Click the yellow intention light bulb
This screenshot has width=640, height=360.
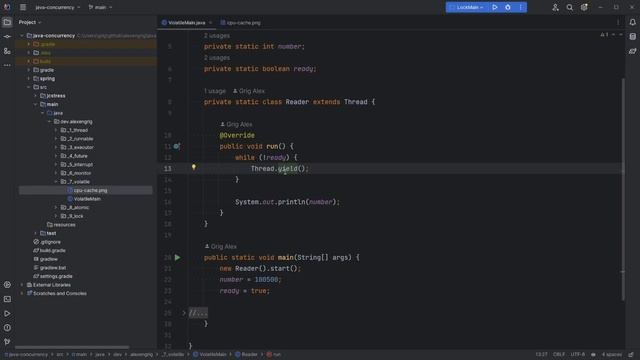pos(194,167)
